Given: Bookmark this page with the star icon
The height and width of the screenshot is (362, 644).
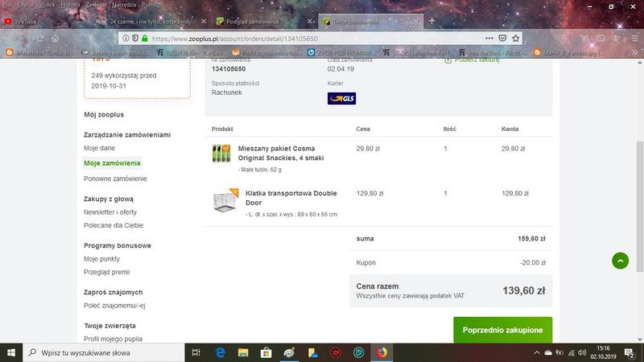Looking at the screenshot, I should 516,38.
